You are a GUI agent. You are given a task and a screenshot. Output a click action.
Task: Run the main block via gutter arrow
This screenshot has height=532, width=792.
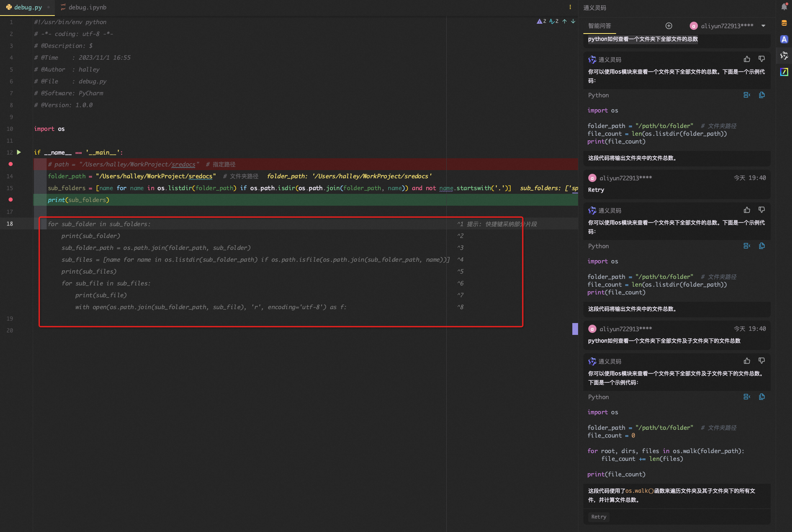[x=19, y=152]
